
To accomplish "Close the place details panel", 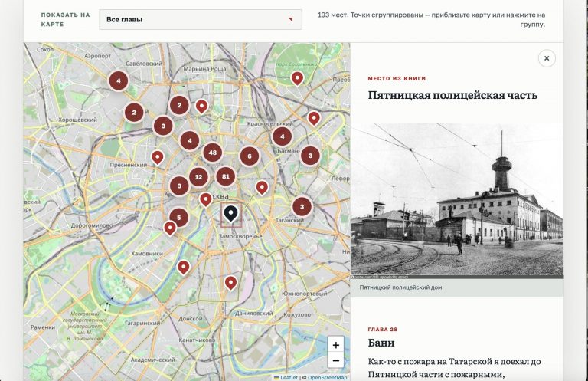I will (547, 58).
